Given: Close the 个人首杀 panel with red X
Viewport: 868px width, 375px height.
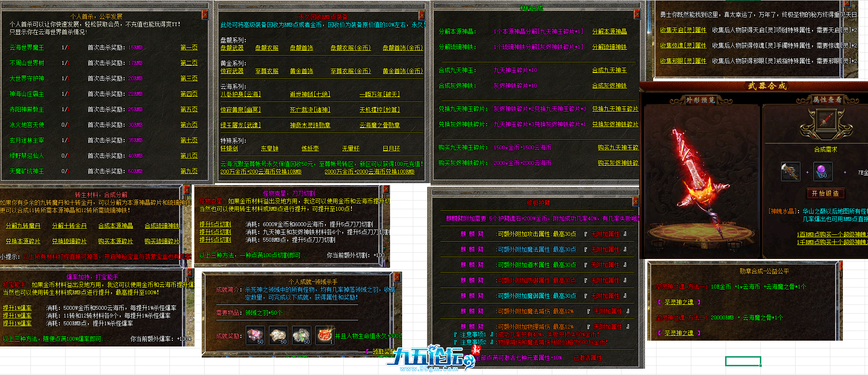Looking at the screenshot, I should (x=205, y=14).
